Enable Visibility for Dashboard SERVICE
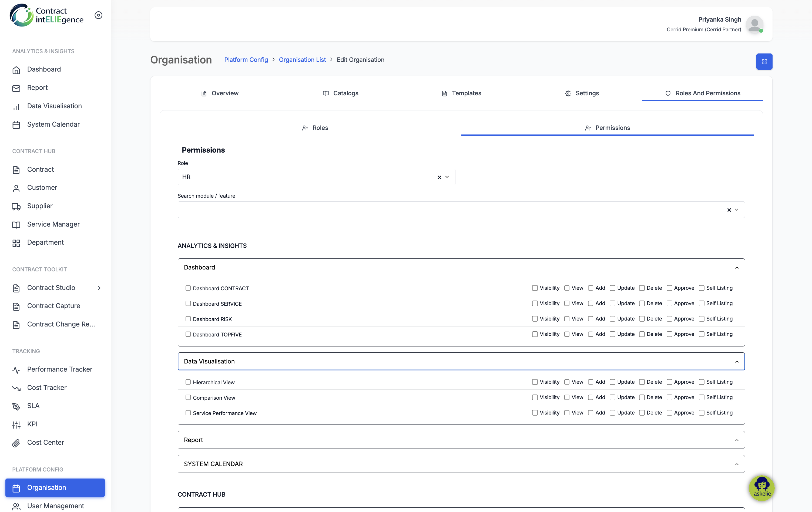 point(535,303)
